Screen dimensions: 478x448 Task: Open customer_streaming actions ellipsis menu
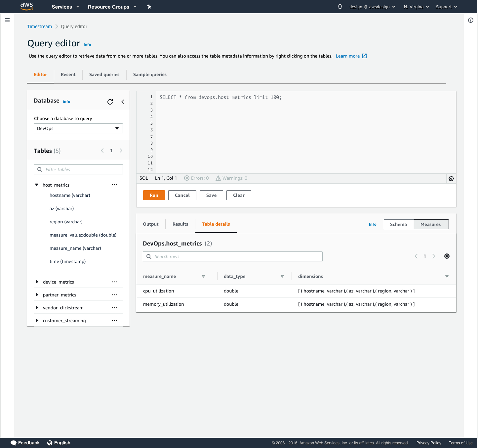114,321
